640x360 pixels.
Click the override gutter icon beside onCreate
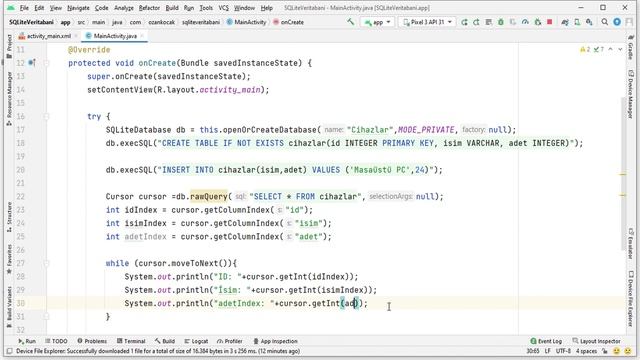32,63
